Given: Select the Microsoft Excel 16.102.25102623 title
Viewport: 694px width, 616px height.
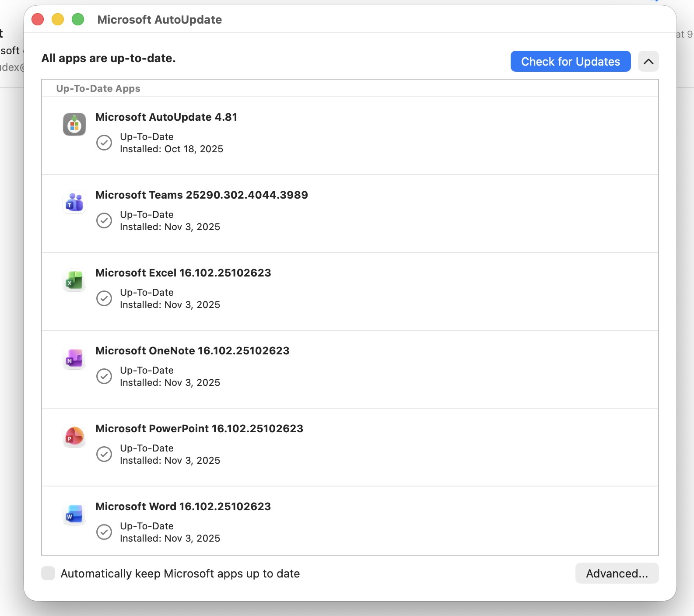Looking at the screenshot, I should pos(183,273).
